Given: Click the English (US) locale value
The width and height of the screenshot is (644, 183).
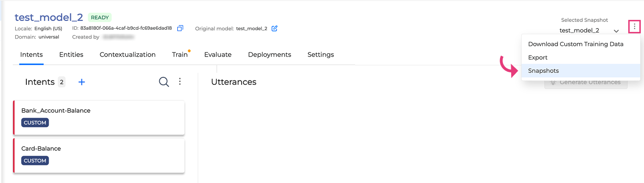Looking at the screenshot, I should tap(49, 28).
